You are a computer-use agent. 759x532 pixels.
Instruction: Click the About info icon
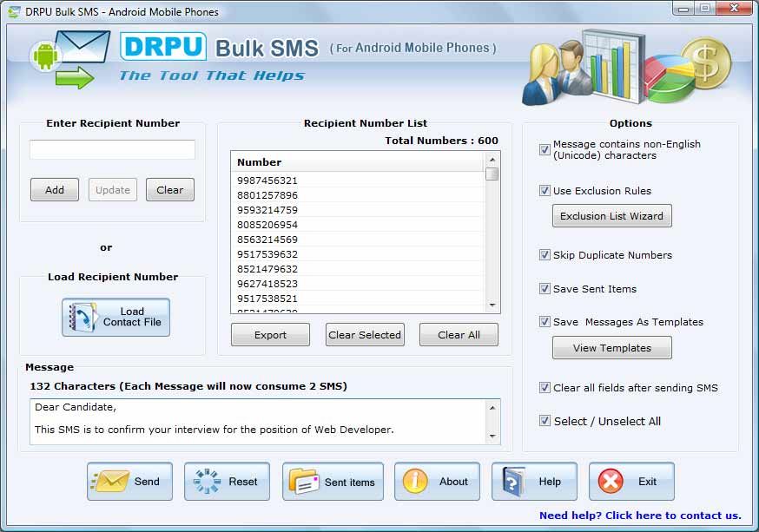point(415,481)
